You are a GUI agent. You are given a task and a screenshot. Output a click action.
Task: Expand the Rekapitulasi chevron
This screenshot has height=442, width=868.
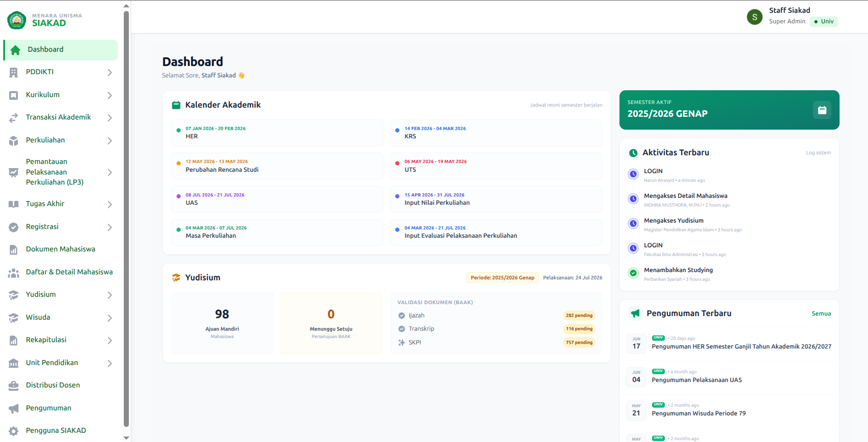point(110,340)
